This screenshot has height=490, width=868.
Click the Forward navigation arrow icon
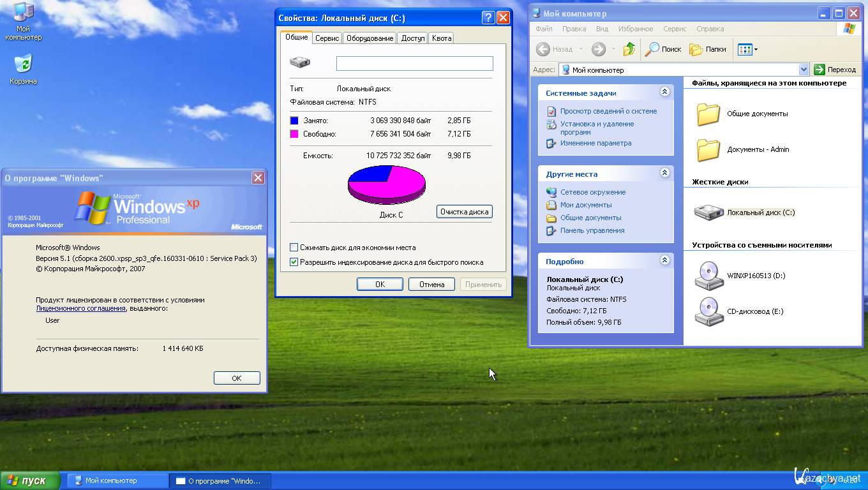point(598,49)
